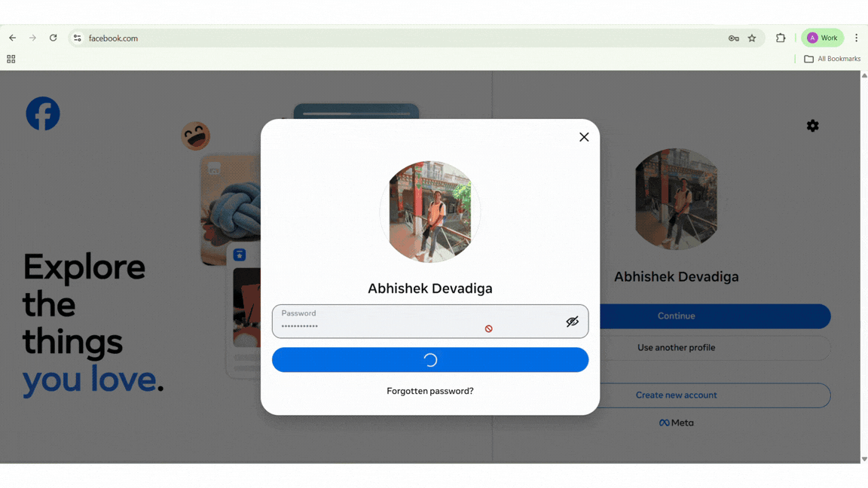Click the facebook.com address bar
Image resolution: width=868 pixels, height=488 pixels.
tap(377, 38)
